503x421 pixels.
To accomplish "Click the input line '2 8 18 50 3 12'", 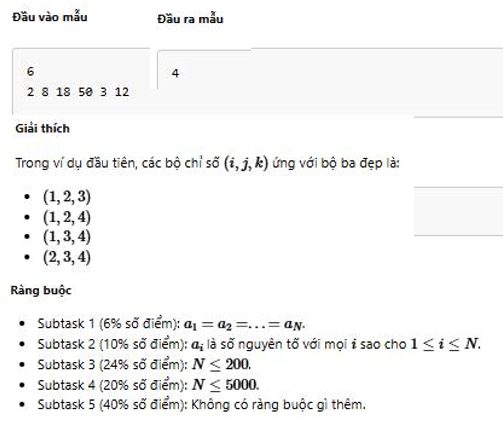I will (x=78, y=92).
